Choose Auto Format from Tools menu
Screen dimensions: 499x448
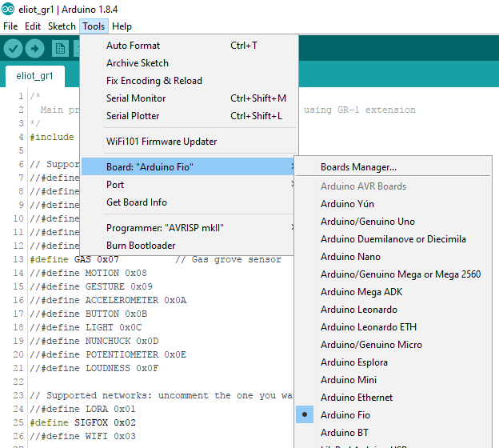[190, 46]
